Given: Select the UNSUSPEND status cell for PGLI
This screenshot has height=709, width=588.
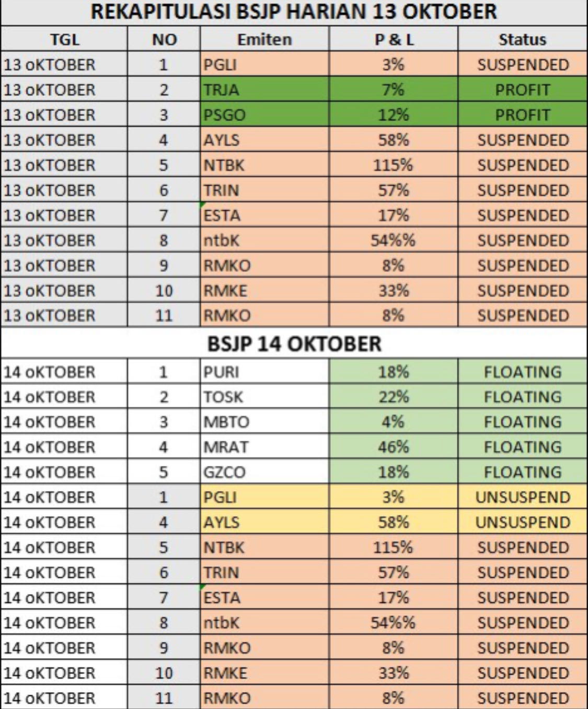Looking at the screenshot, I should (522, 497).
